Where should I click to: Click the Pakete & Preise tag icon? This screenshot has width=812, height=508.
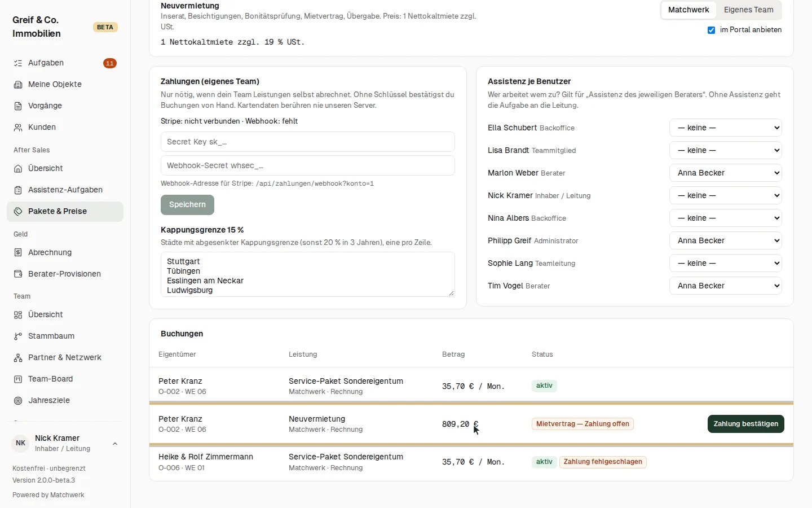pyautogui.click(x=18, y=212)
